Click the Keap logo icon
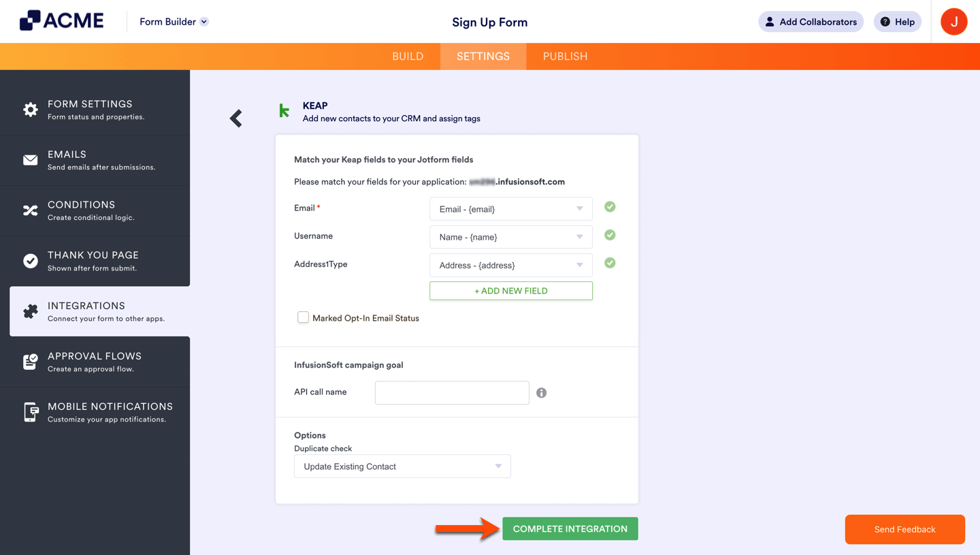 click(284, 111)
